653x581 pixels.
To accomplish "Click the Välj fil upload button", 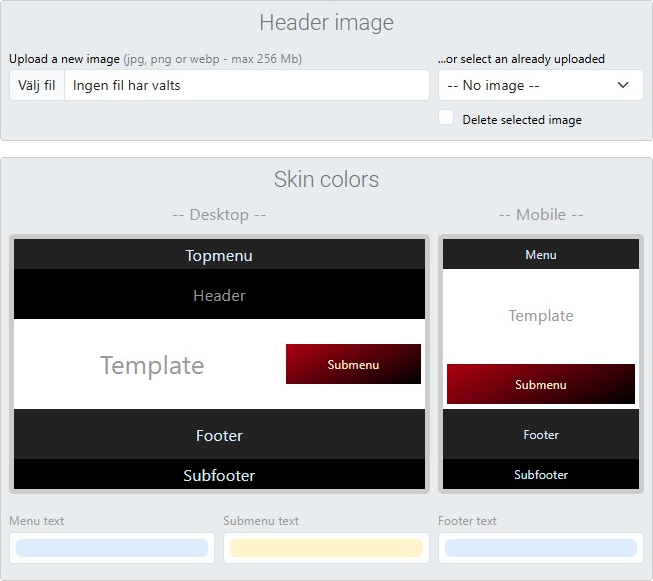I will click(37, 85).
